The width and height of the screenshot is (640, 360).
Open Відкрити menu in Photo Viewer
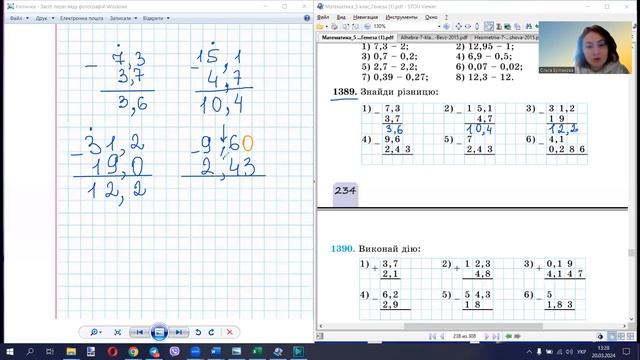click(x=156, y=18)
